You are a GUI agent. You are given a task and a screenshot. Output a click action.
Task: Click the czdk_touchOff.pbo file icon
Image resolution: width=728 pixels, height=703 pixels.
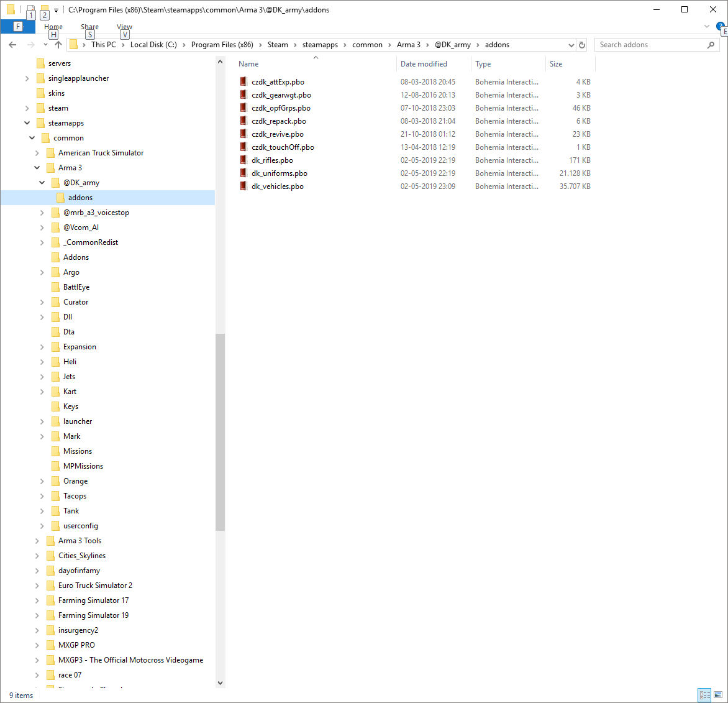243,147
